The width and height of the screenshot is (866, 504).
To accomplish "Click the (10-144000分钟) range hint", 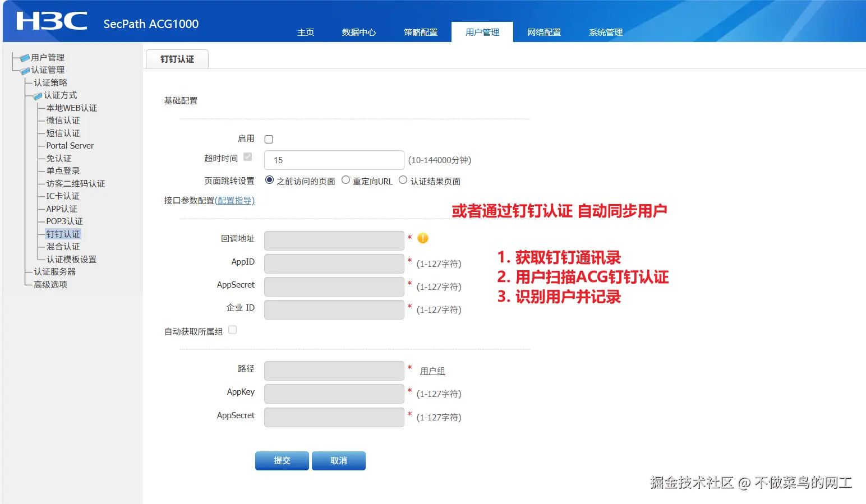I will point(440,160).
